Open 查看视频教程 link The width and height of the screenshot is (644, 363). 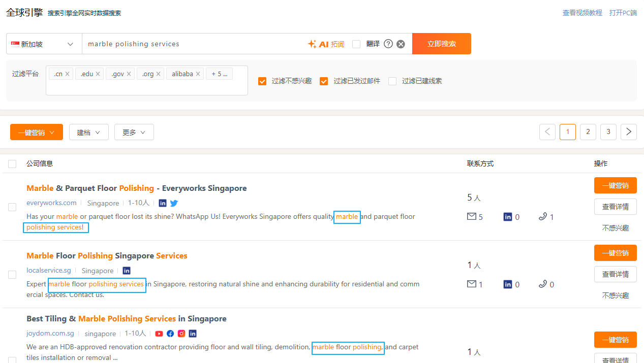click(582, 13)
